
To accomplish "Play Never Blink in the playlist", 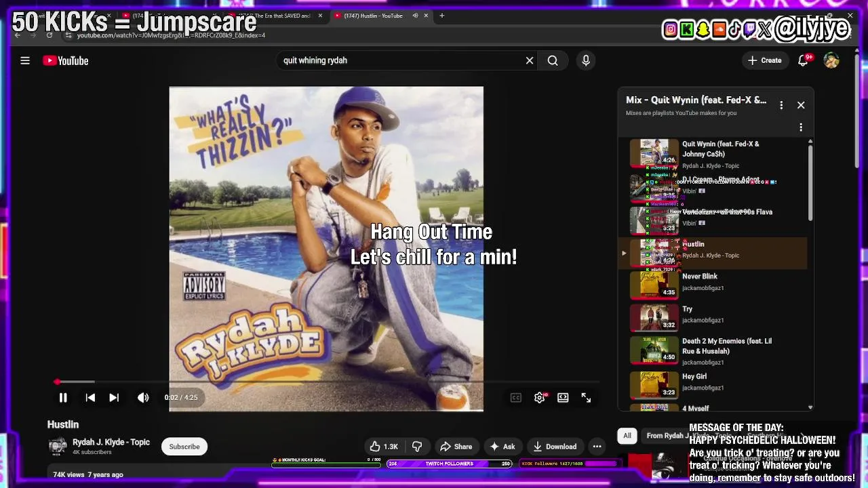I will coord(713,285).
